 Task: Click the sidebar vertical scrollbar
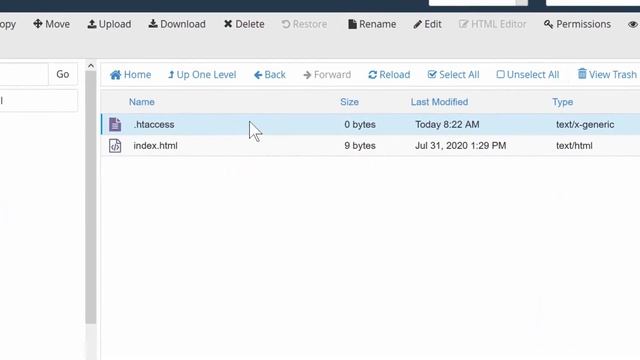pyautogui.click(x=91, y=198)
